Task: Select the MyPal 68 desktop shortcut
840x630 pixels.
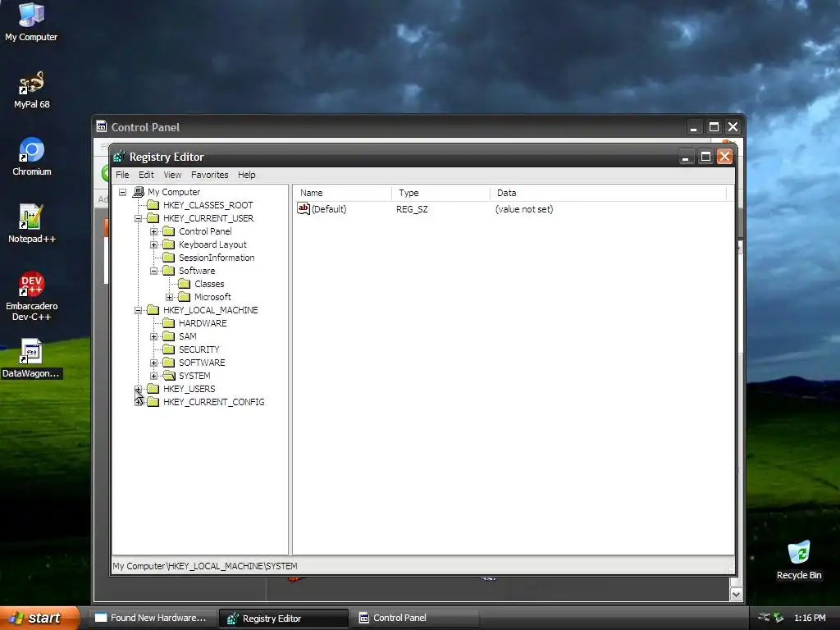Action: [x=32, y=90]
